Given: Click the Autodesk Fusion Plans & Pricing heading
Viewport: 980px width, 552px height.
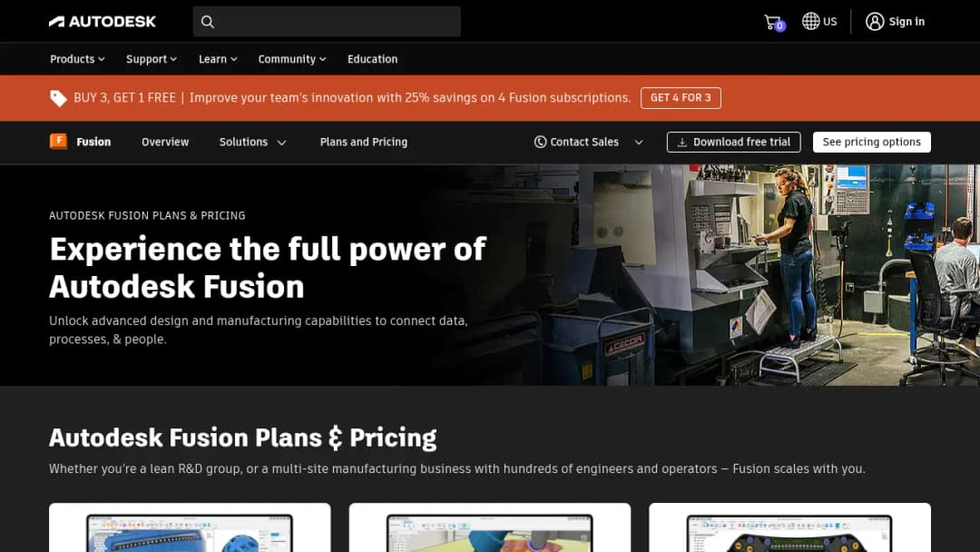Looking at the screenshot, I should 242,438.
